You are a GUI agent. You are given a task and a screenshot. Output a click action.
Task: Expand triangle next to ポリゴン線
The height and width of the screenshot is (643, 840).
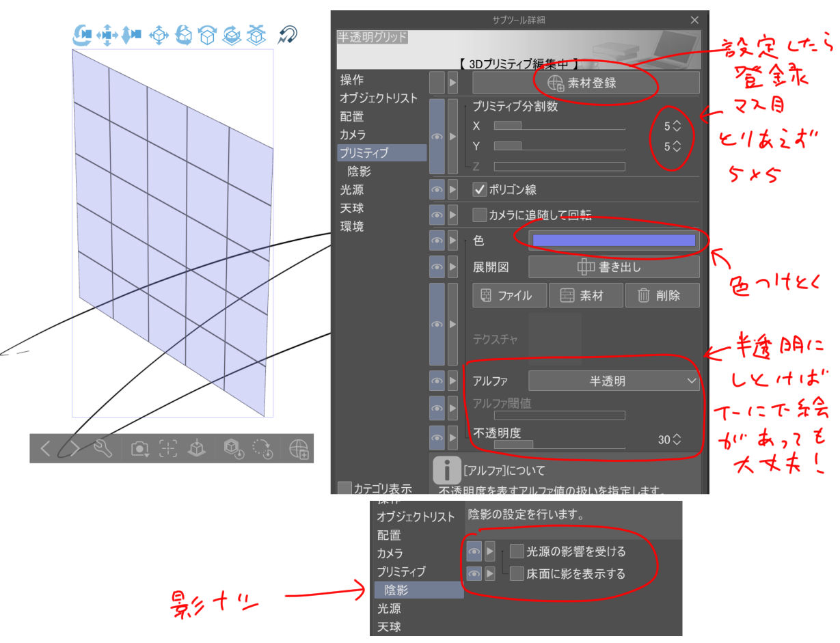coord(452,190)
